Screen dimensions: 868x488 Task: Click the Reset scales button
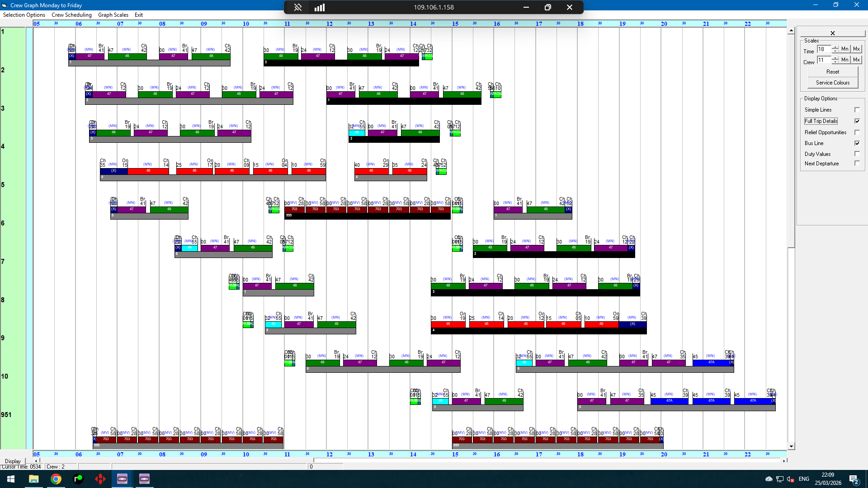pos(832,72)
